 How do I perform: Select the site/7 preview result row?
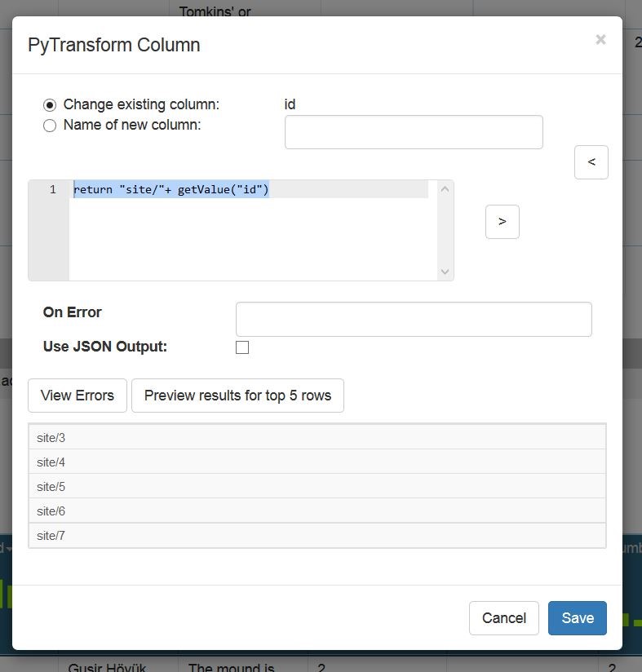[317, 535]
